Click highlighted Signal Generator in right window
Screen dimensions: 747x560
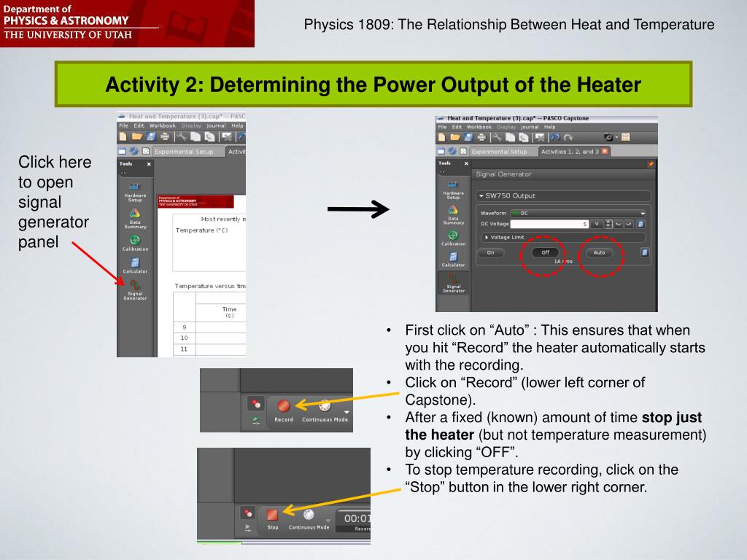coord(454,283)
